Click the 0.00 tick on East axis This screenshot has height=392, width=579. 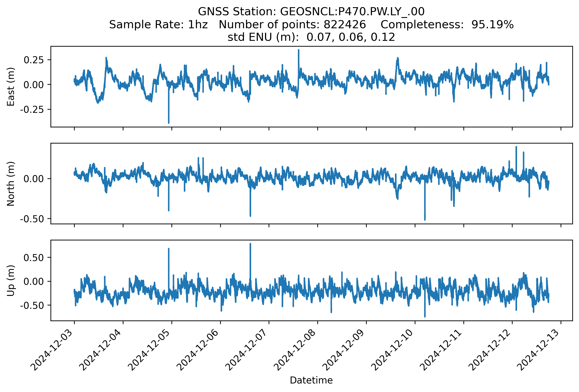click(34, 85)
